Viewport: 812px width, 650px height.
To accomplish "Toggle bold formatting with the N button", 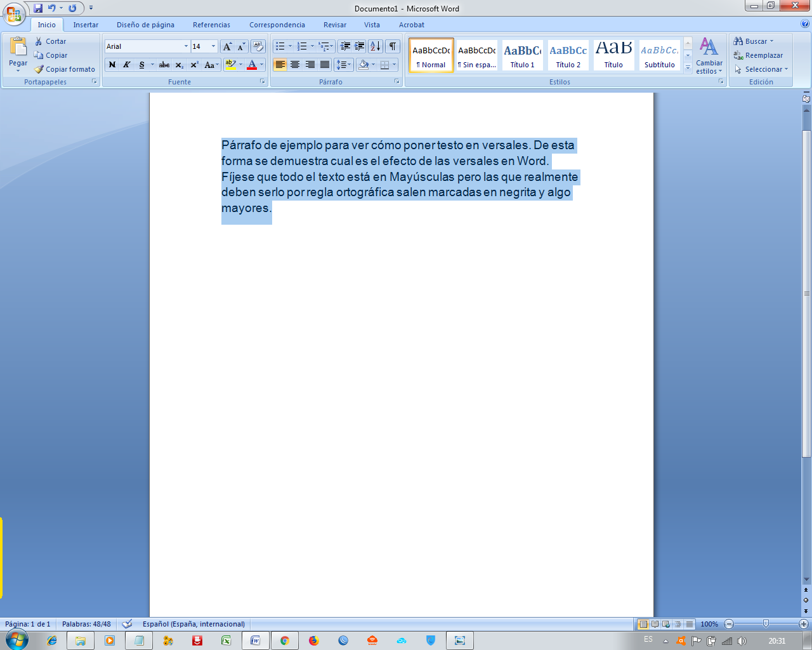I will tap(112, 65).
